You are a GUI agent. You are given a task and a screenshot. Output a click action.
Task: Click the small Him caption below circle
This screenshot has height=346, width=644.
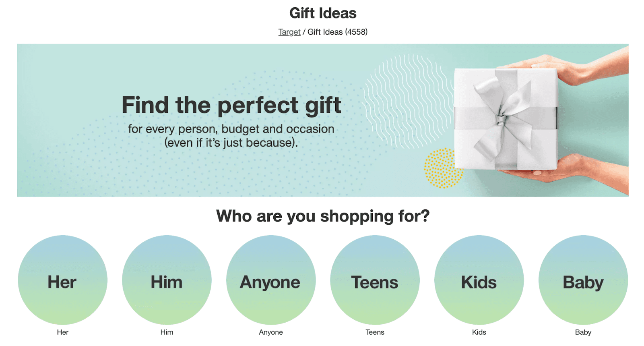point(167,332)
